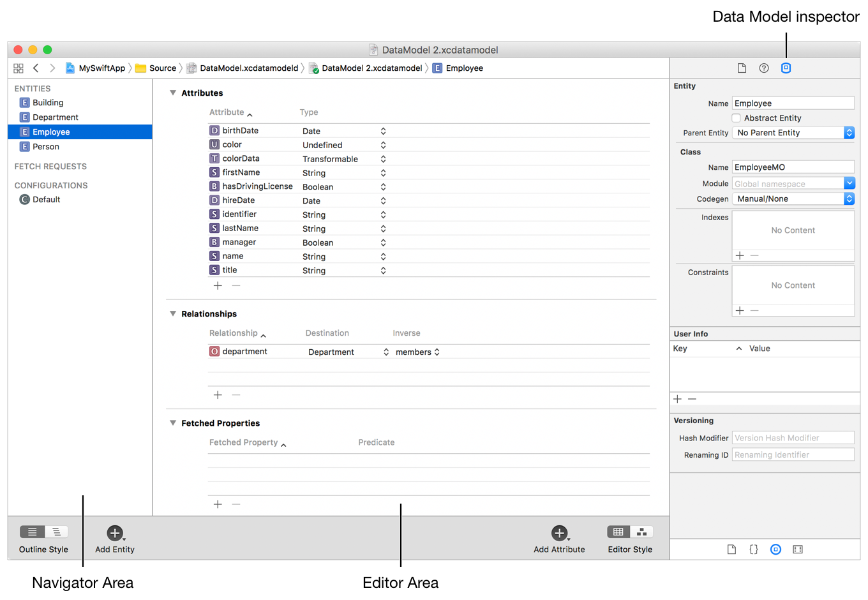
Task: Open the related items grid icon
Action: point(19,68)
